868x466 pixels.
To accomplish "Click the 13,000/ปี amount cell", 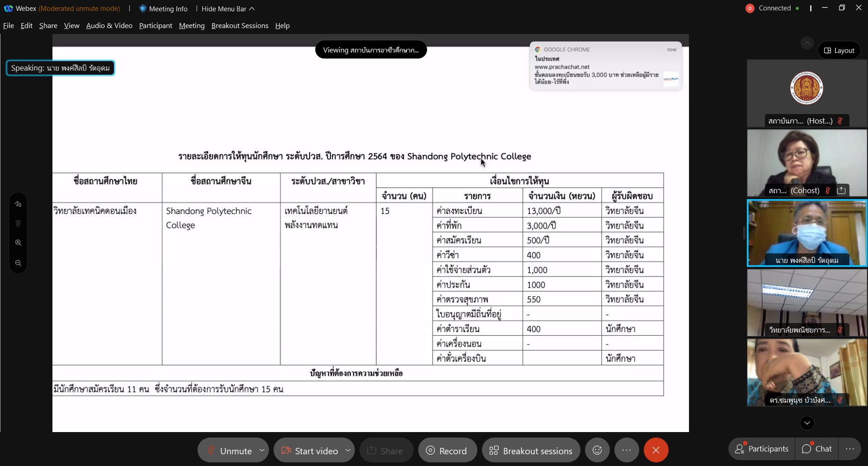I will pyautogui.click(x=561, y=211).
